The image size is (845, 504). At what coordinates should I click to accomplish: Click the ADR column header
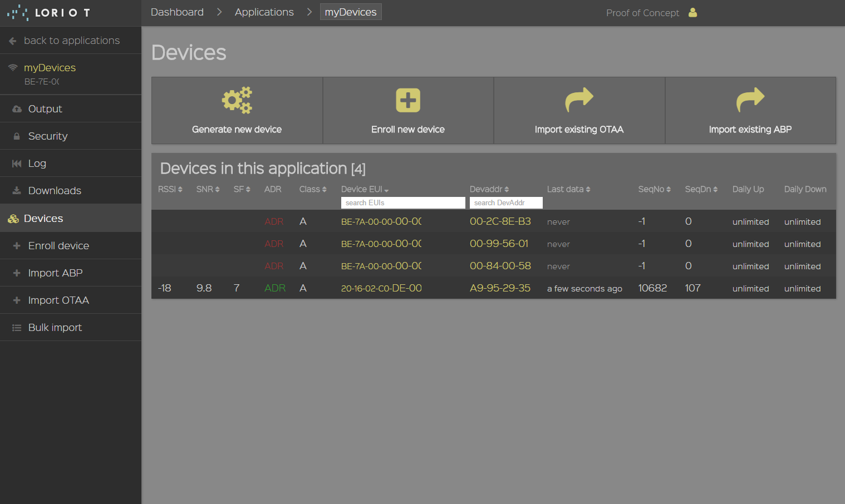273,189
